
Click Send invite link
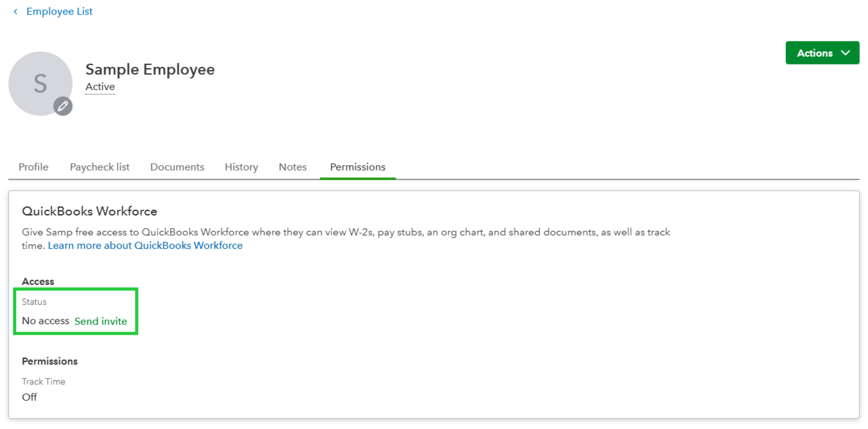(100, 321)
